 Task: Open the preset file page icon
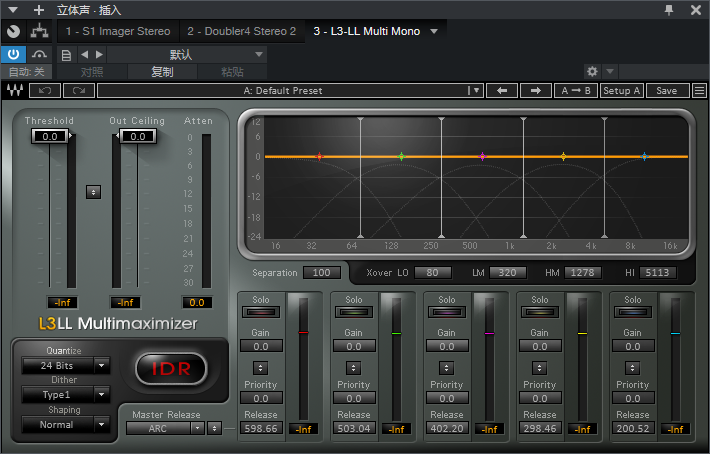point(66,55)
